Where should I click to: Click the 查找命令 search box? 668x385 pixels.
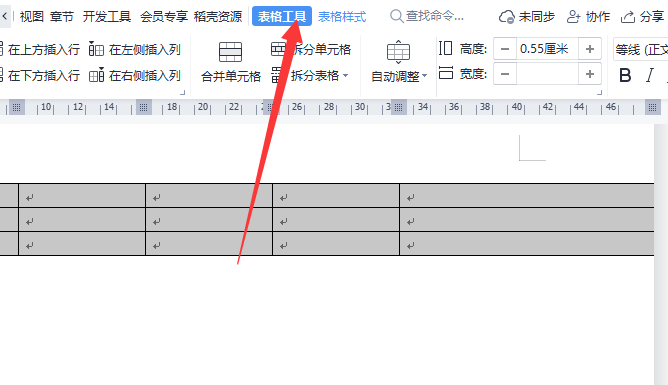point(427,16)
